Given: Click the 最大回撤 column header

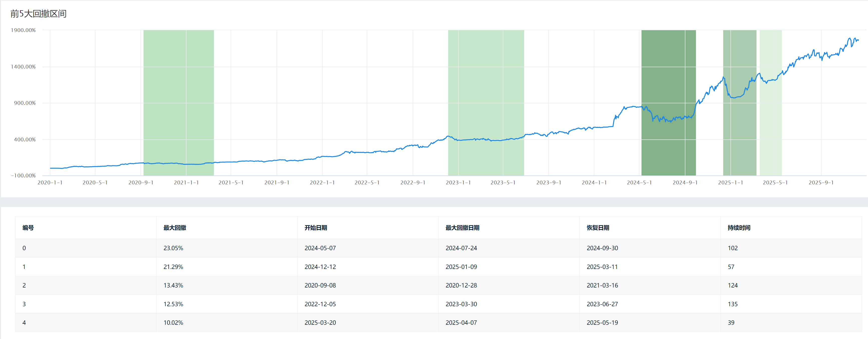Looking at the screenshot, I should pyautogui.click(x=174, y=228).
